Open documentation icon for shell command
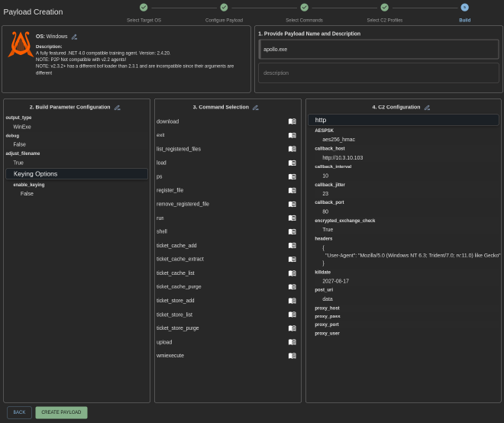Image resolution: width=504 pixels, height=423 pixels. [x=292, y=231]
